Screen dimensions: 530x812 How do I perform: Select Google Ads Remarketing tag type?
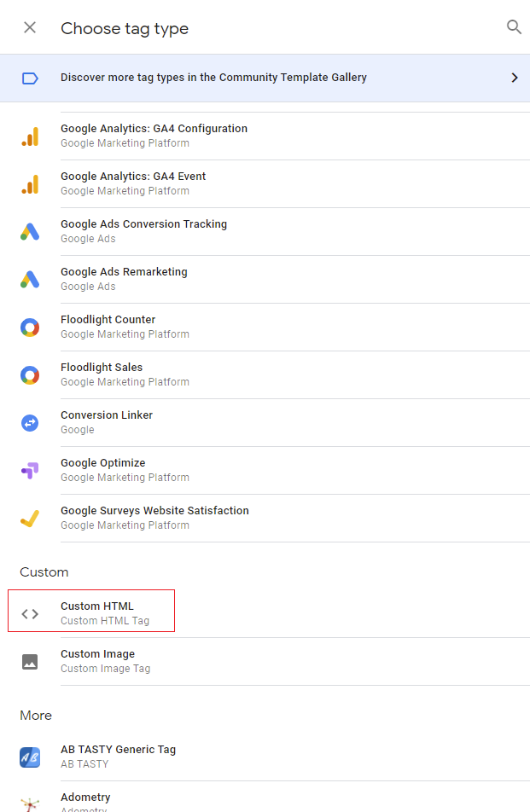pyautogui.click(x=124, y=279)
